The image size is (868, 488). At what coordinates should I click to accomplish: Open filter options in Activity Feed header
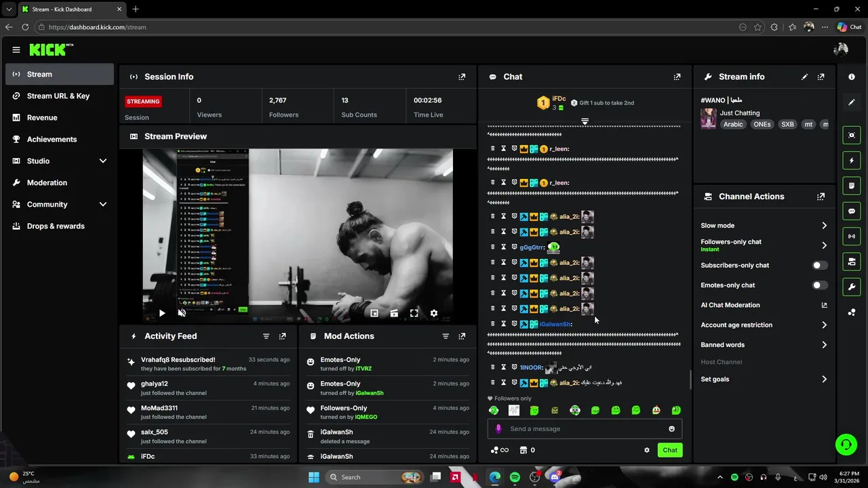pos(266,336)
